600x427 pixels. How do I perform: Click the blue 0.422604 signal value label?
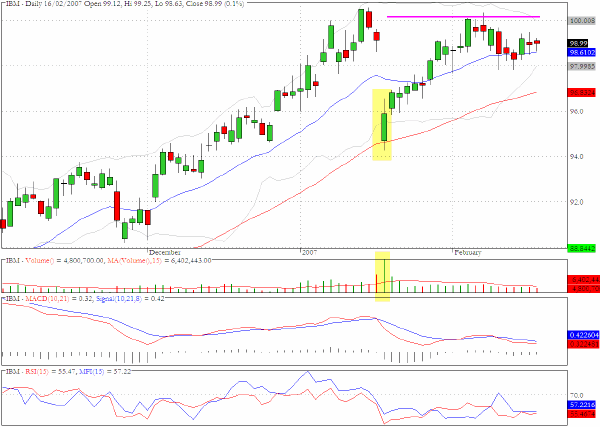tap(584, 335)
